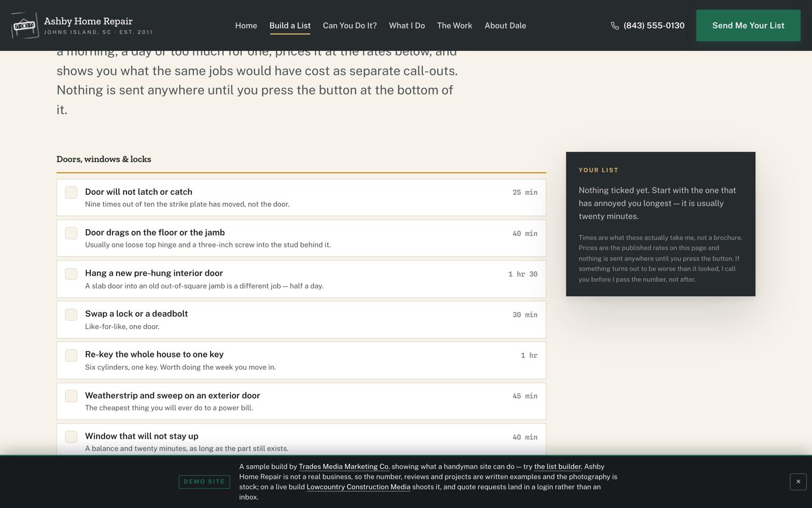This screenshot has width=812, height=508.
Task: Open the 'Trades Media Marketing Co.' link
Action: [x=344, y=466]
